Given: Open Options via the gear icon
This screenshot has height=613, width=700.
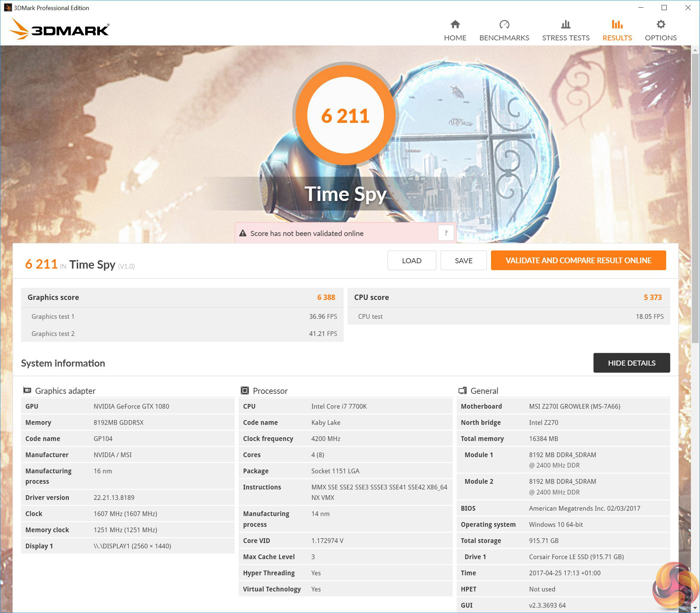Looking at the screenshot, I should (x=661, y=24).
